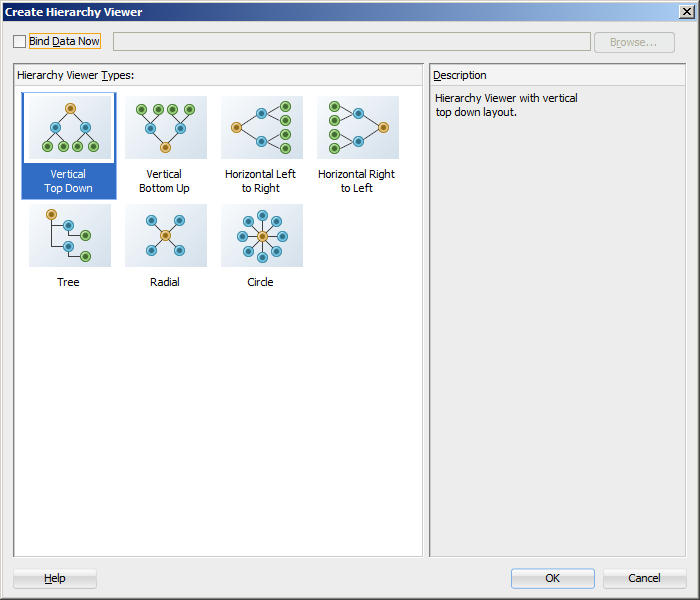Screen dimensions: 700x600
Task: Select the Horizontal Right to Left icon
Action: [358, 128]
